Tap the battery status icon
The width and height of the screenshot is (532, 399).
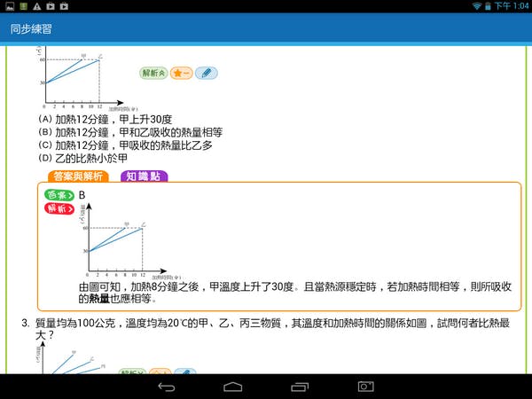click(488, 6)
